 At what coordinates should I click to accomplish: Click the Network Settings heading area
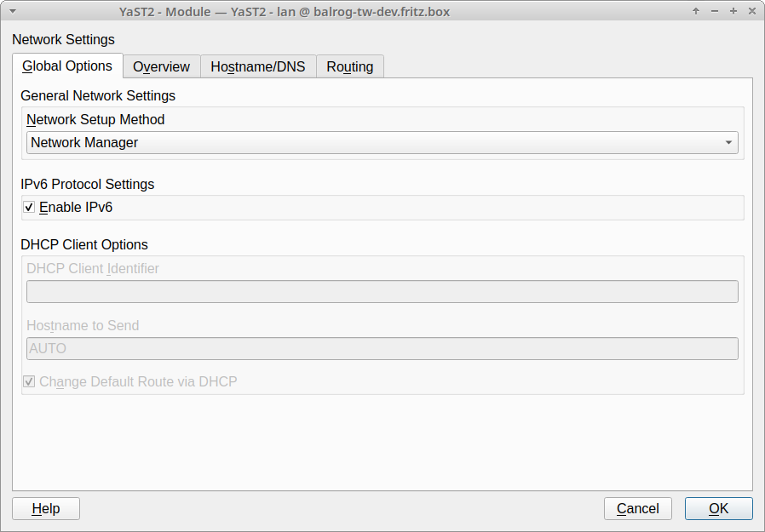(x=63, y=39)
